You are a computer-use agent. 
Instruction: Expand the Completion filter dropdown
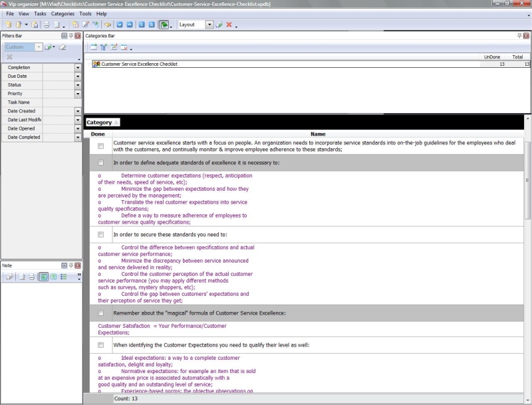pyautogui.click(x=78, y=68)
